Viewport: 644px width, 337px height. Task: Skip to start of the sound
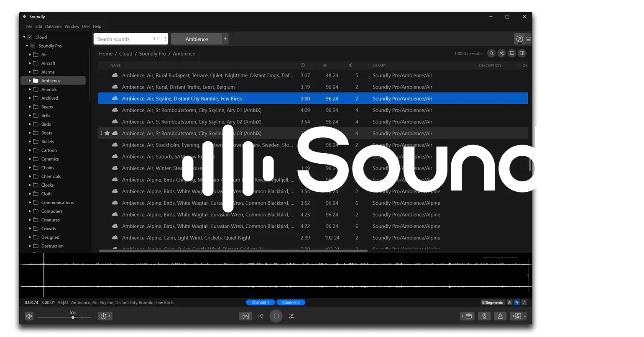[x=261, y=316]
